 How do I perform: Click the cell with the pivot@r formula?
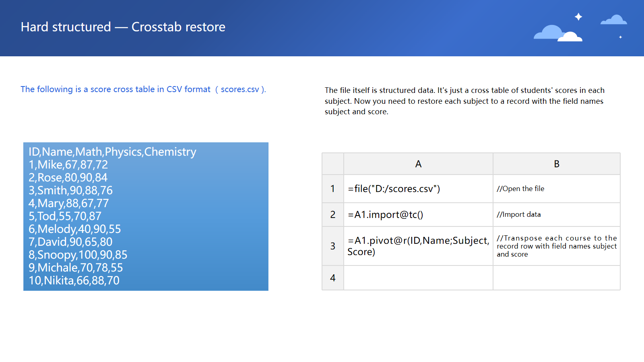[418, 246]
